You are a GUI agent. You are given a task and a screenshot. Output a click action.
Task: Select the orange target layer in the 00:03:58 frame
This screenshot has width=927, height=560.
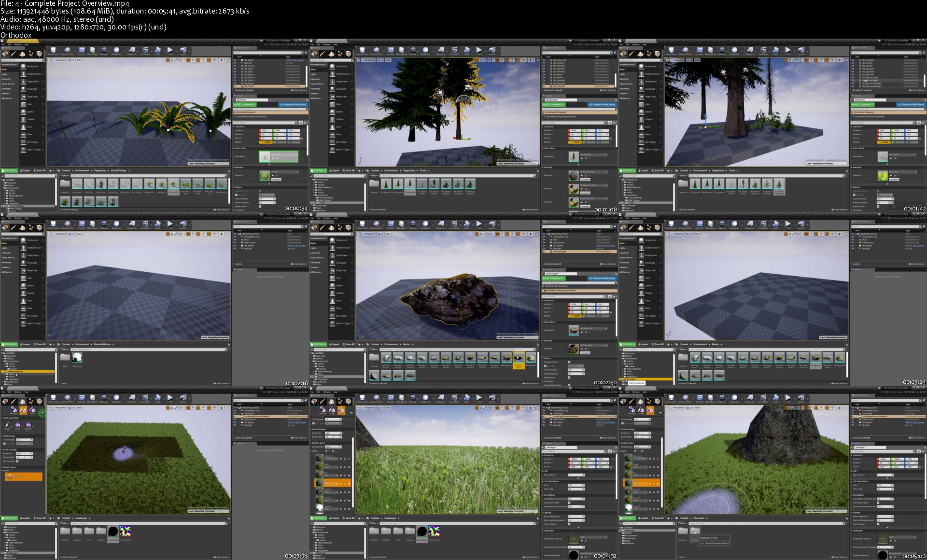point(24,476)
